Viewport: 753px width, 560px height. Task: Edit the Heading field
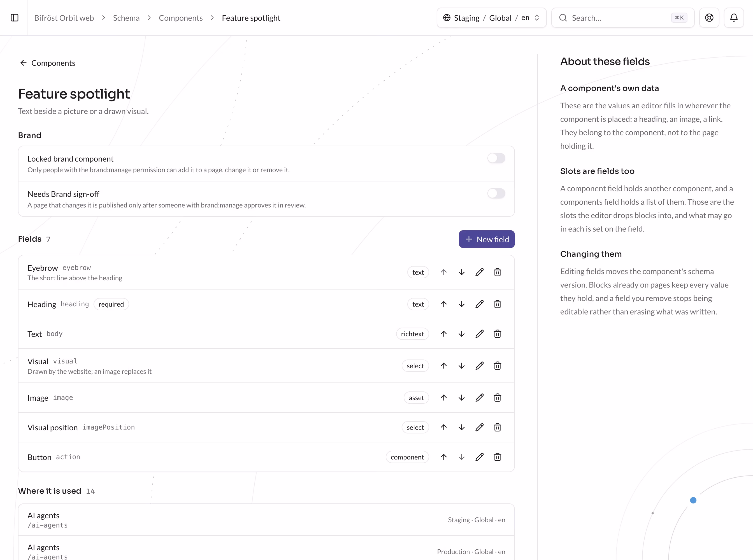coord(479,304)
